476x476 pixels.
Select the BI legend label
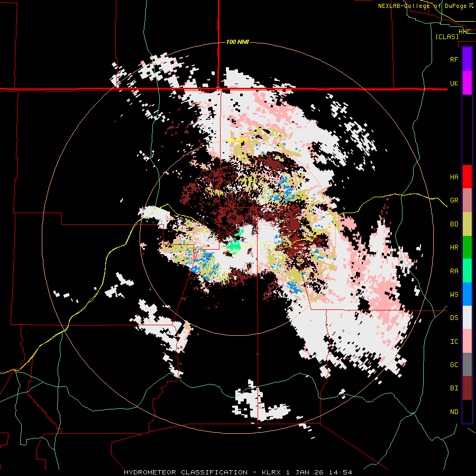pos(454,388)
